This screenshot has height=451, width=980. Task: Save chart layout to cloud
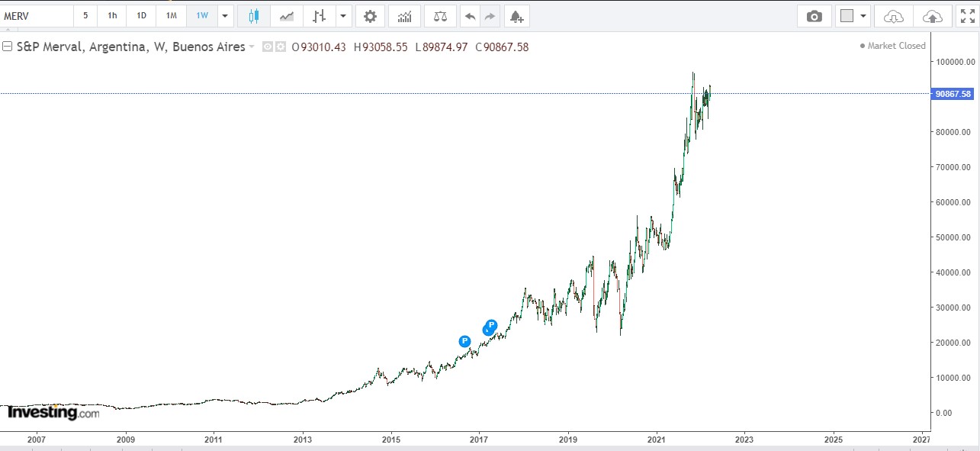point(932,15)
